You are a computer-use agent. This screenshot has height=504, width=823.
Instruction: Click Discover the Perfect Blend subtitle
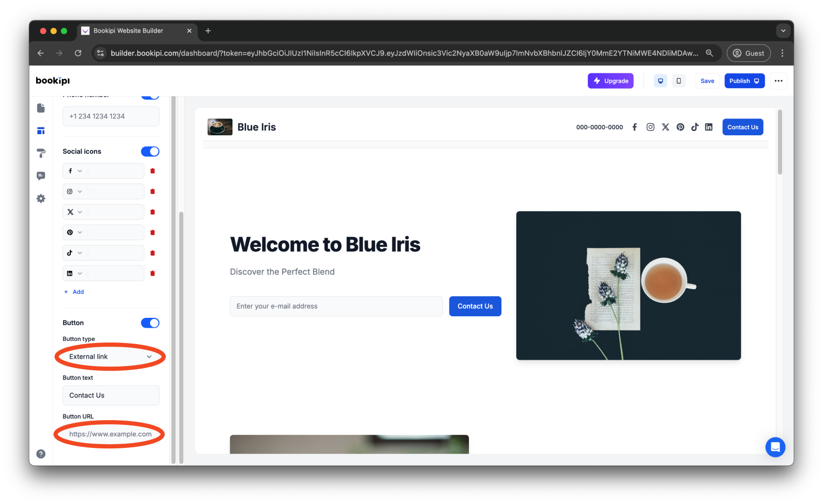point(282,272)
